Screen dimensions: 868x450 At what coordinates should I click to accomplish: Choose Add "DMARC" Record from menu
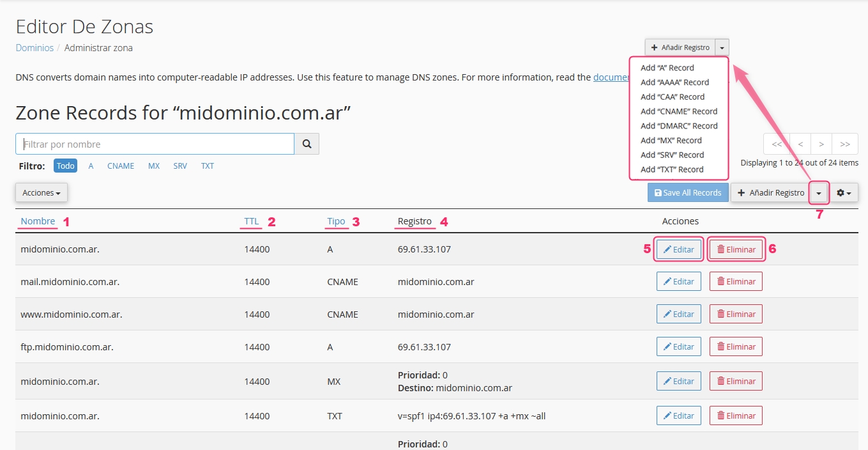[679, 126]
